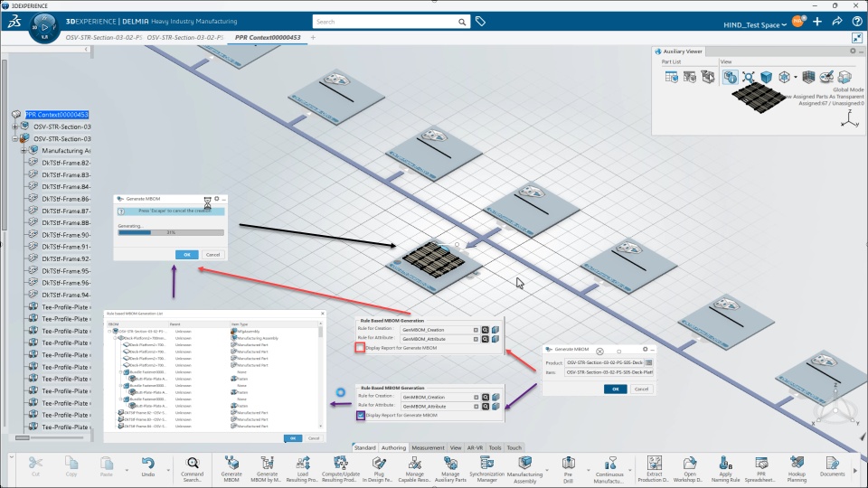The width and height of the screenshot is (868, 488).
Task: Click OK in Rule based MBOM Generation List
Action: tap(293, 438)
